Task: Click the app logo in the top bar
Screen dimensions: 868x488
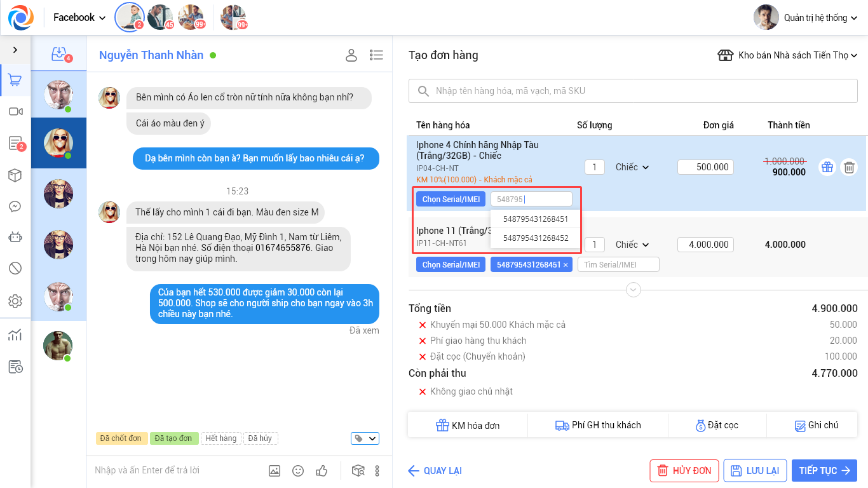Action: pos(21,17)
